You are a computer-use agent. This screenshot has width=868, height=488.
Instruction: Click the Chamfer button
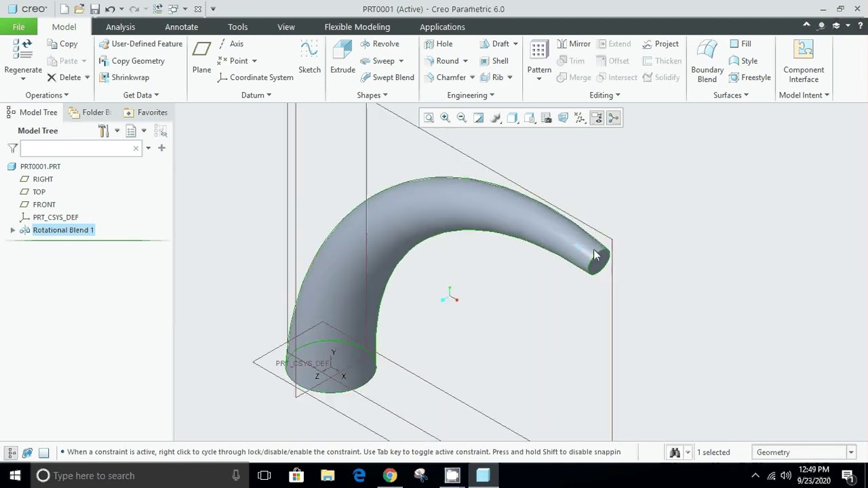[445, 77]
